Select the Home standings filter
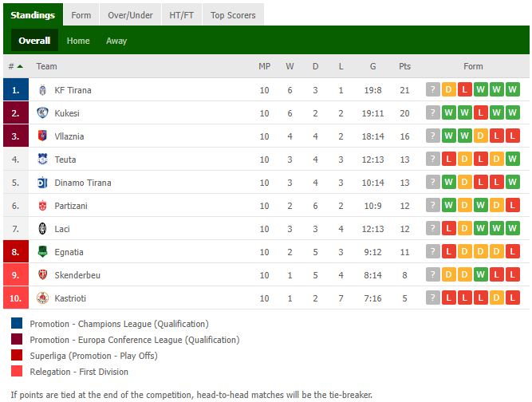 pos(78,41)
